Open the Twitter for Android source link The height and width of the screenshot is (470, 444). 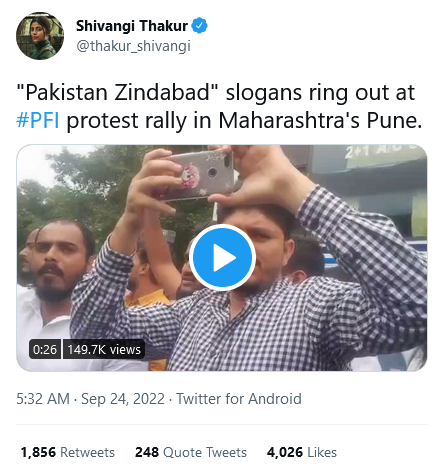click(x=239, y=399)
